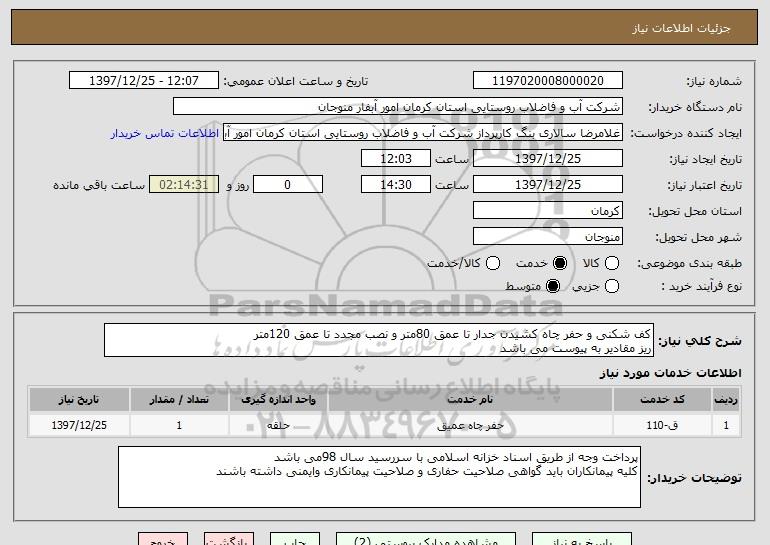
Task: Click the شرح کلی نیاز text area
Action: [379, 340]
